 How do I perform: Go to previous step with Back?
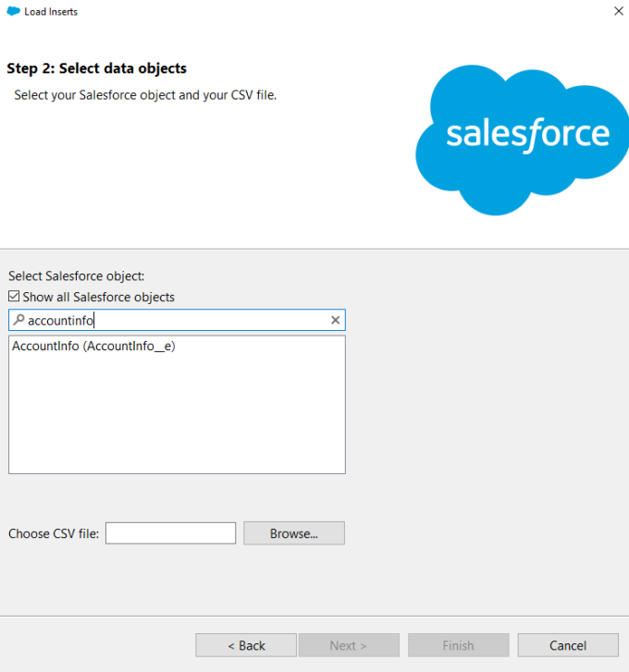pyautogui.click(x=246, y=645)
